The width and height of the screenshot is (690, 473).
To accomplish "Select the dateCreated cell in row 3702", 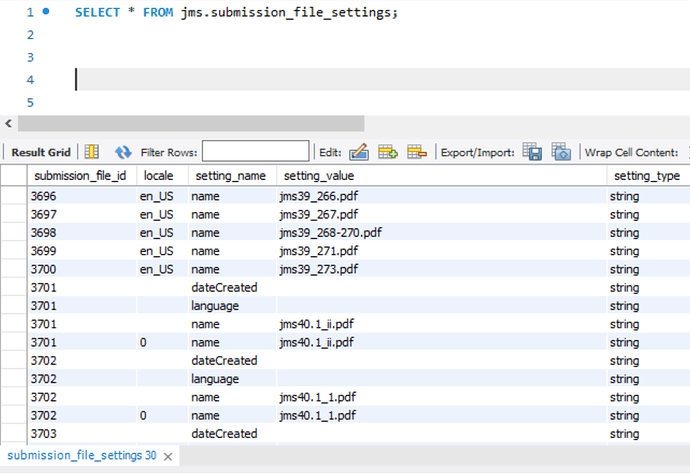I will coord(232,360).
